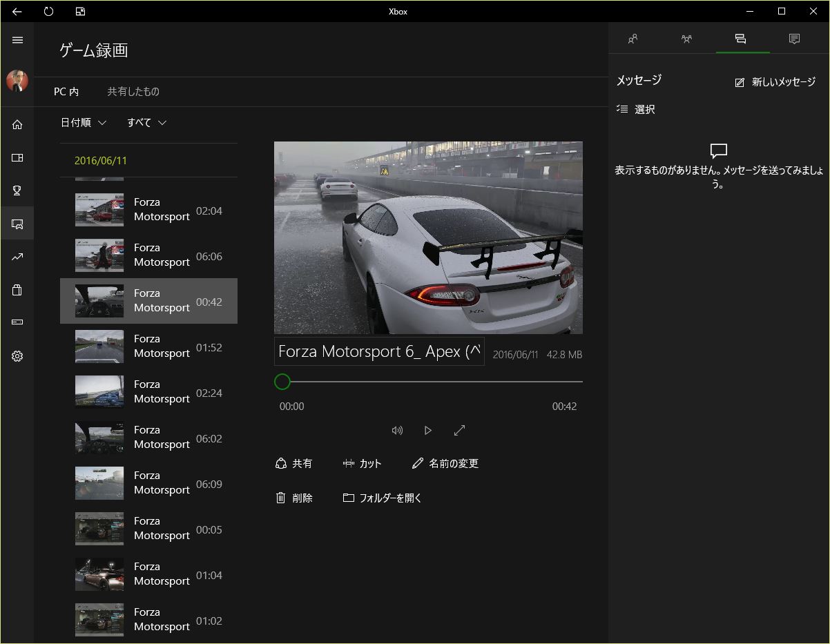The image size is (830, 644).
Task: Select the trophies/achievements icon in the sidebar
Action: (x=17, y=190)
